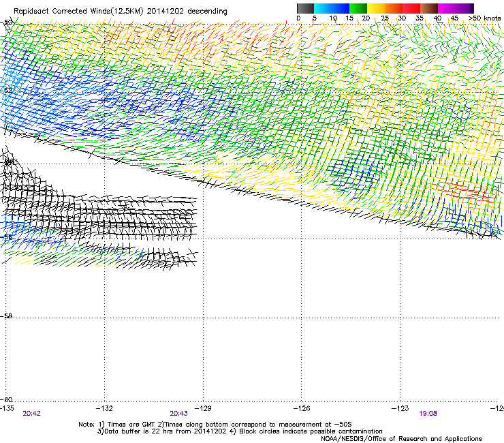Image resolution: width=504 pixels, height=443 pixels.
Task: Click the Rapidscat Corrected Winds title text
Action: 121,12
